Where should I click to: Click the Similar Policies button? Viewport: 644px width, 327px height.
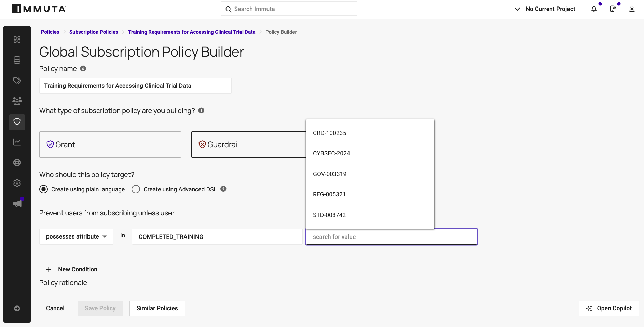tap(157, 308)
